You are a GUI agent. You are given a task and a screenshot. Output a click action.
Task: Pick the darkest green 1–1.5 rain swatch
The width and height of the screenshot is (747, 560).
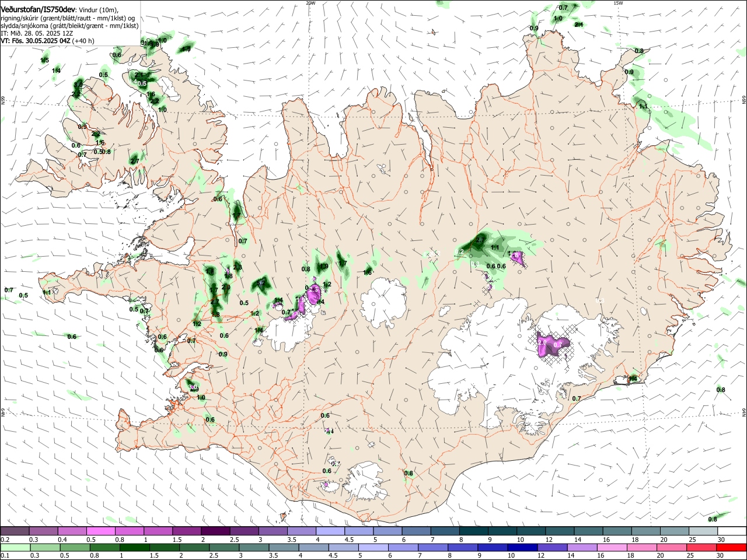pyautogui.click(x=134, y=547)
